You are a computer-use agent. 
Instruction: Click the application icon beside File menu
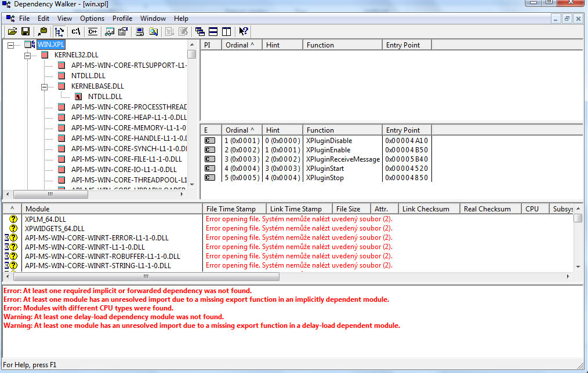[10, 19]
